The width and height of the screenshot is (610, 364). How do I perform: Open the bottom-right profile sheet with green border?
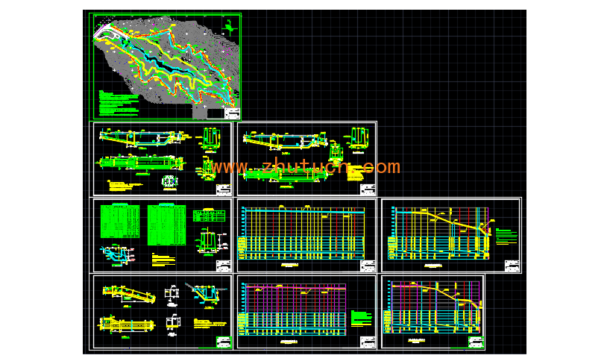pos(433,311)
